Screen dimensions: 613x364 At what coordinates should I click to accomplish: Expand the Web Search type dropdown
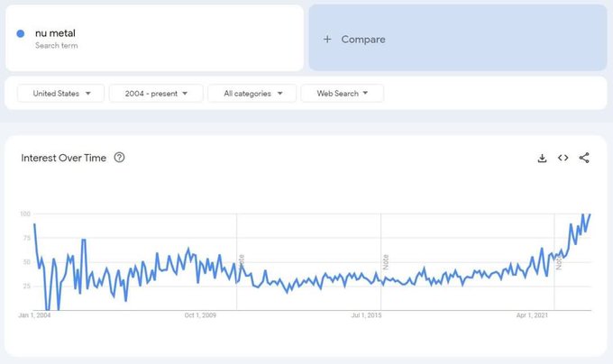coord(342,93)
